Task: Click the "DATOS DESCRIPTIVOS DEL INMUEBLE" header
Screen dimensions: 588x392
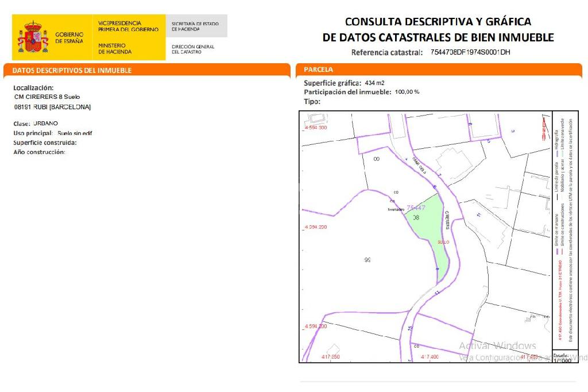Action: tap(72, 70)
